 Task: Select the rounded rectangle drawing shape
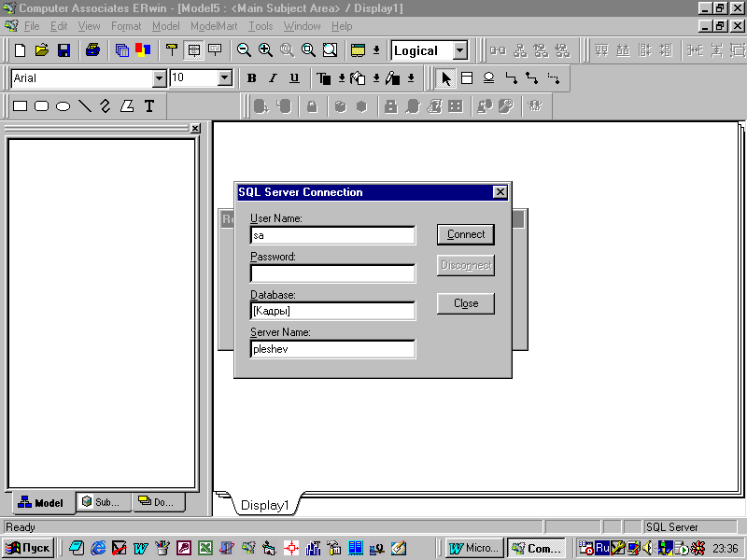pos(41,105)
